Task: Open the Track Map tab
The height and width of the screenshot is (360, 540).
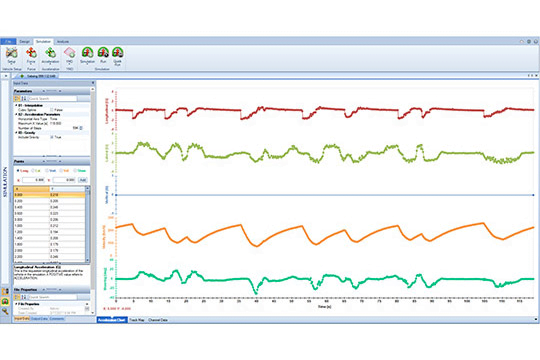Action: [137, 320]
